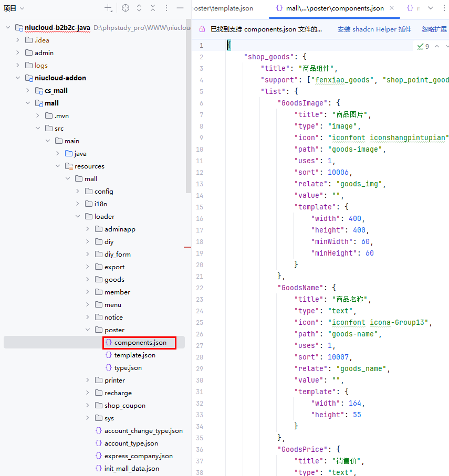The width and height of the screenshot is (449, 476).
Task: Expand the shop_coupon folder
Action: point(88,406)
